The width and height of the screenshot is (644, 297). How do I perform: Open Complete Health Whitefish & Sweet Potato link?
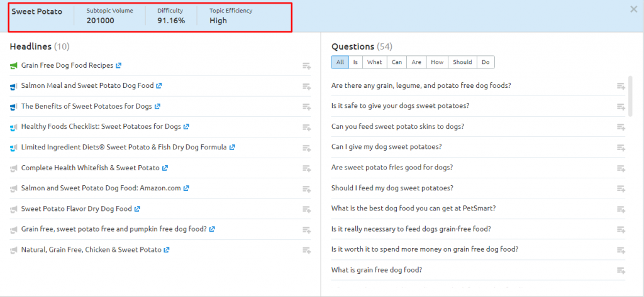pos(90,168)
